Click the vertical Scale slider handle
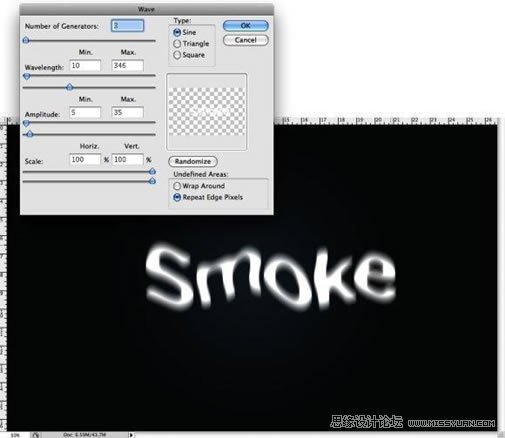The height and width of the screenshot is (438, 505). click(x=152, y=181)
